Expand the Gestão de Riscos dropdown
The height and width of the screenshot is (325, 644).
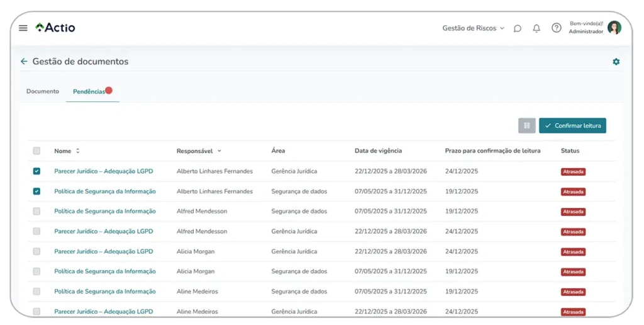pyautogui.click(x=473, y=28)
